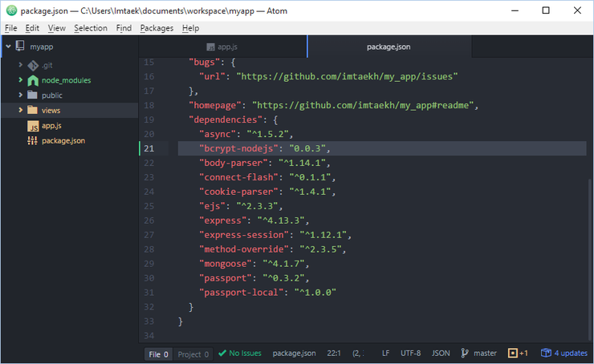Change the UTF-8 encoding
This screenshot has height=364, width=594.
click(411, 353)
